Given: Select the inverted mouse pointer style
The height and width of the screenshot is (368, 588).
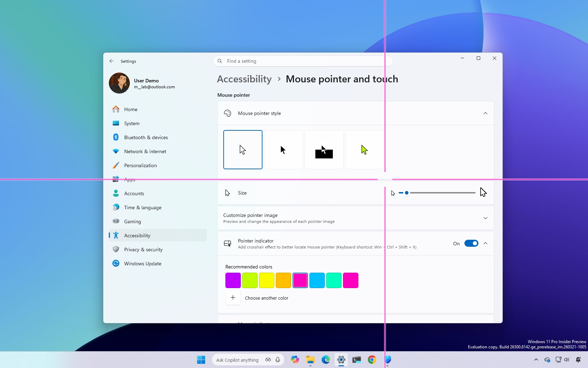Looking at the screenshot, I should point(324,149).
